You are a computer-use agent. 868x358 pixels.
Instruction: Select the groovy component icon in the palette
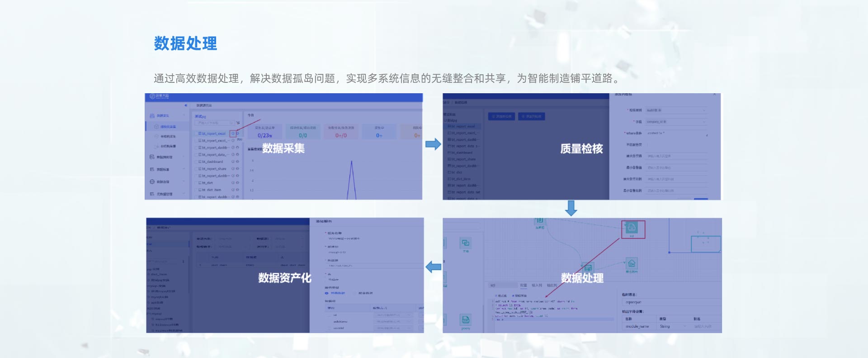click(x=465, y=320)
